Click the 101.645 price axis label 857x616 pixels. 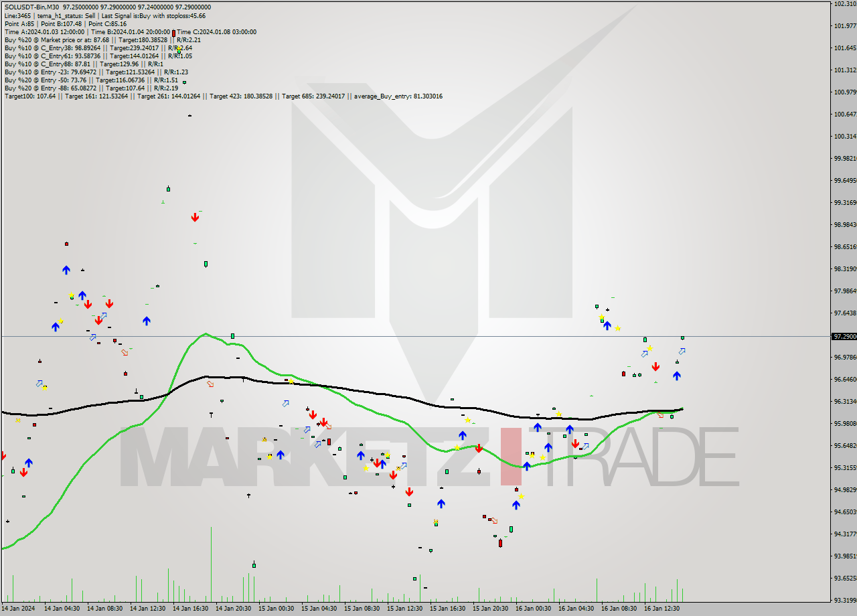click(x=845, y=48)
